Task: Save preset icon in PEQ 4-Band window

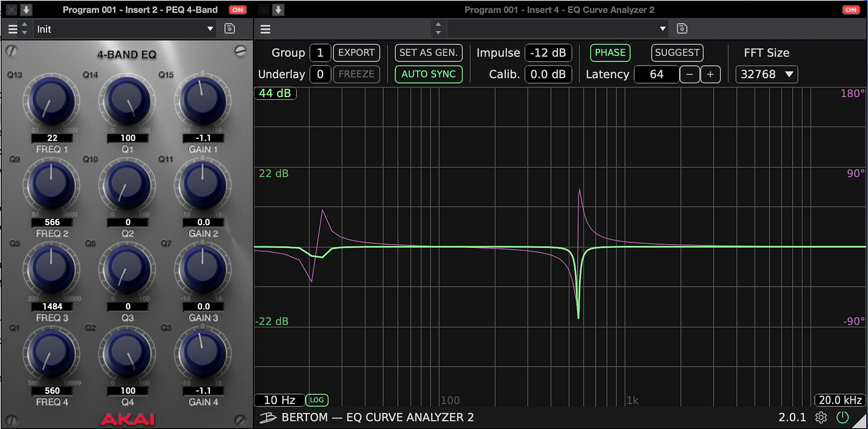Action: 229,29
